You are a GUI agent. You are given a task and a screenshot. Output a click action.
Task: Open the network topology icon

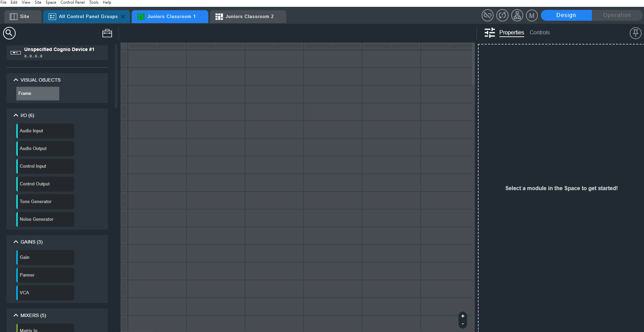click(517, 15)
